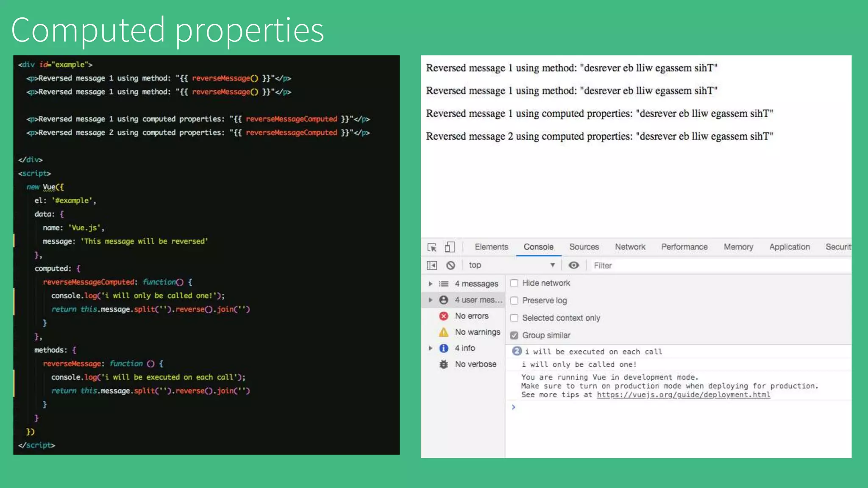Click log 'i will be executed on each call'
The image size is (868, 488).
(593, 352)
